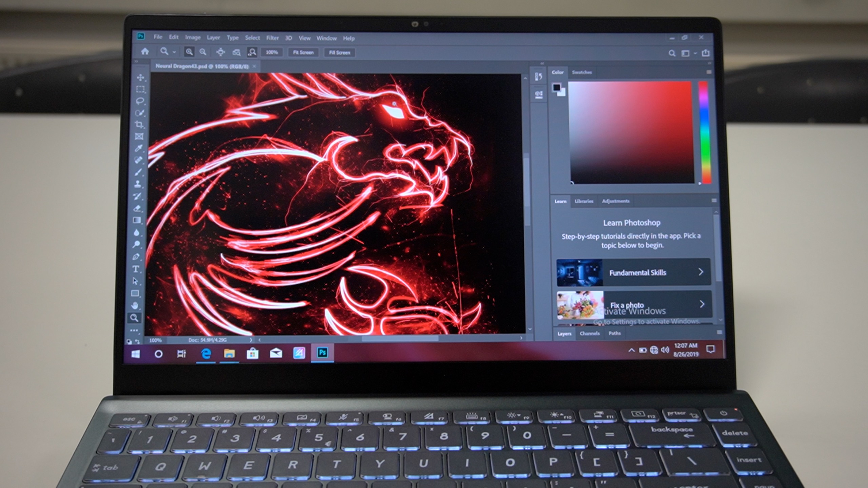Open the File menu
Viewport: 868px width, 488px height.
tap(158, 37)
